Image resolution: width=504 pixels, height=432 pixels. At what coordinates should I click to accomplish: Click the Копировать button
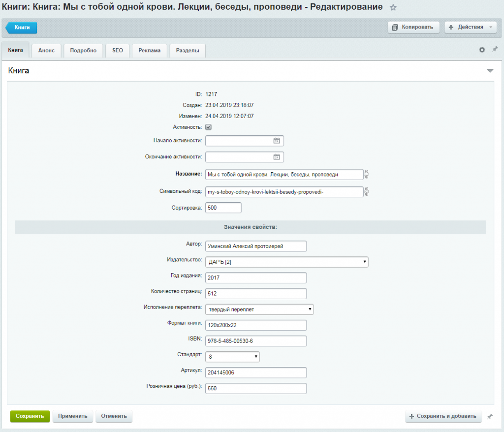pos(413,28)
